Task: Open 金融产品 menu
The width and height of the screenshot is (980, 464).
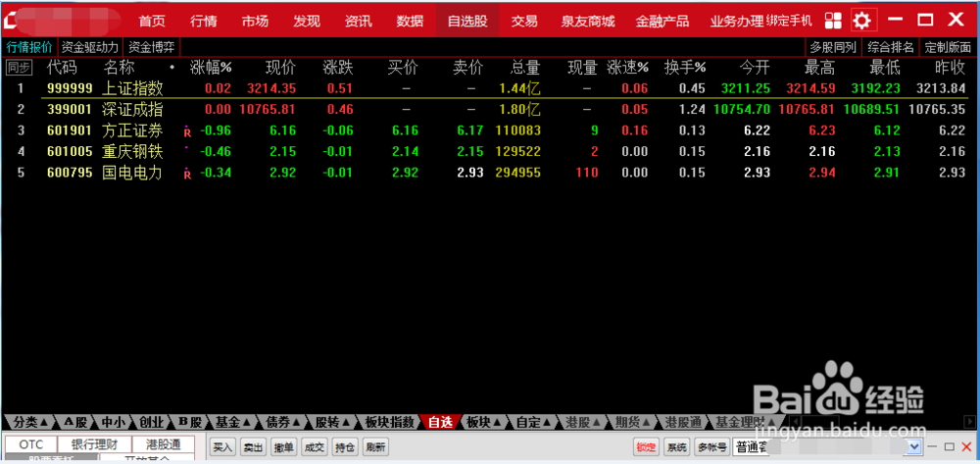Action: point(661,21)
